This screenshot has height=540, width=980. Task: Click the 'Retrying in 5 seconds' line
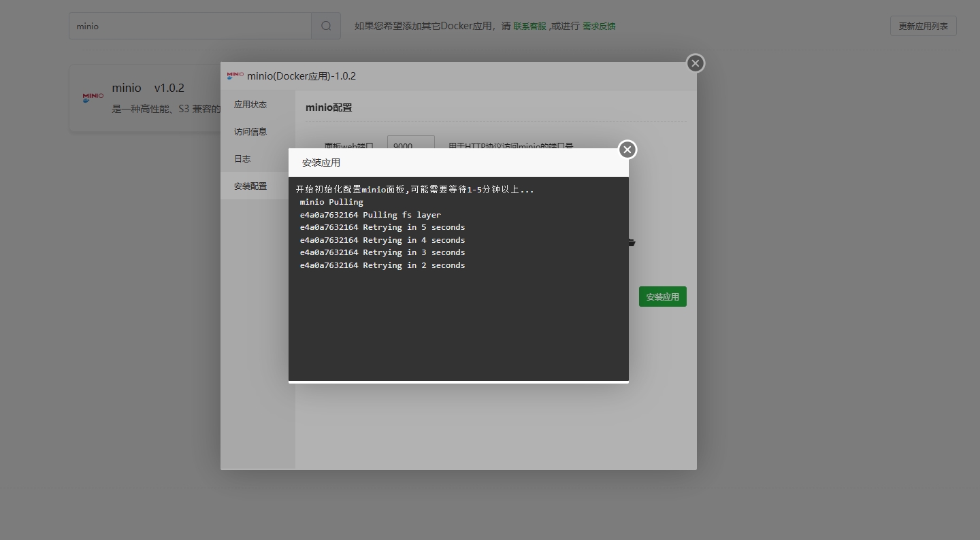382,227
